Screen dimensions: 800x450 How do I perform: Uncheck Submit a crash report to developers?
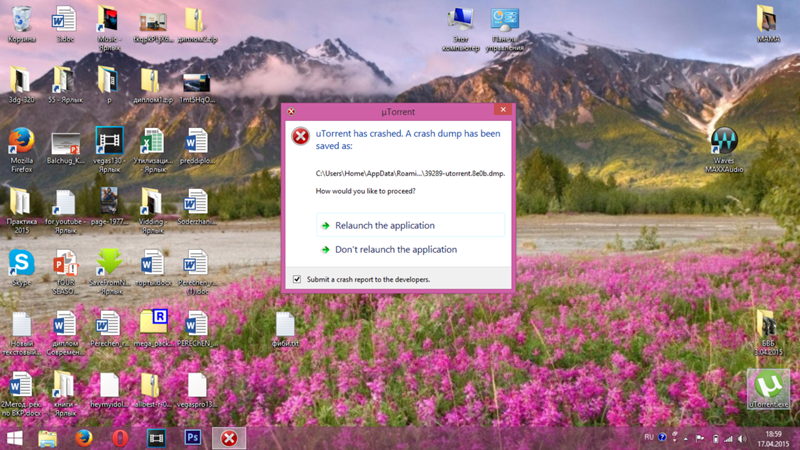[x=297, y=279]
